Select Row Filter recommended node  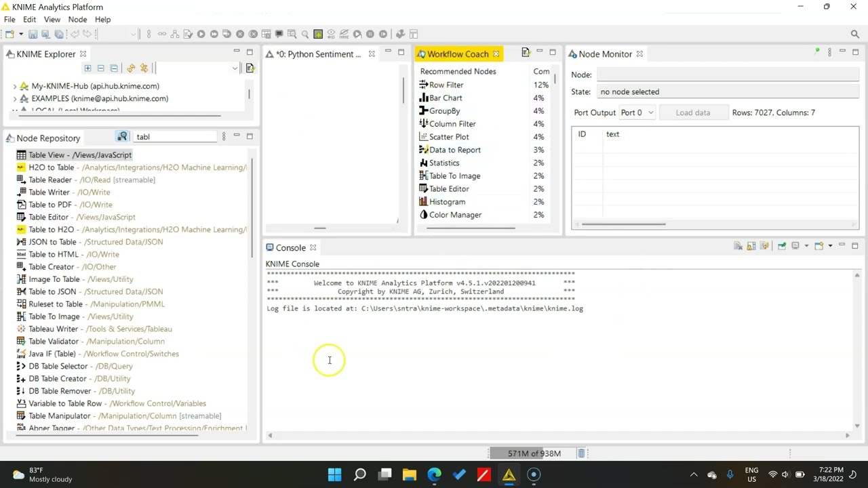441,85
